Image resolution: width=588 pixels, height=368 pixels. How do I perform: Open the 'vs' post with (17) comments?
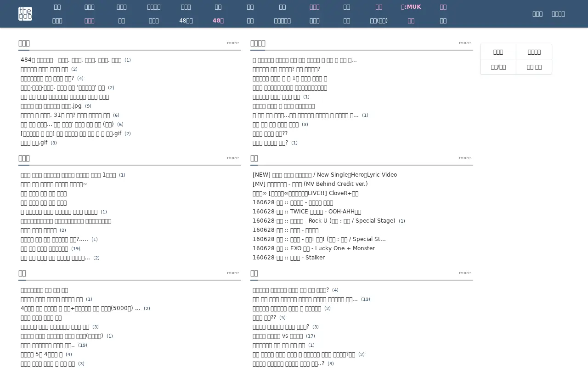click(277, 336)
